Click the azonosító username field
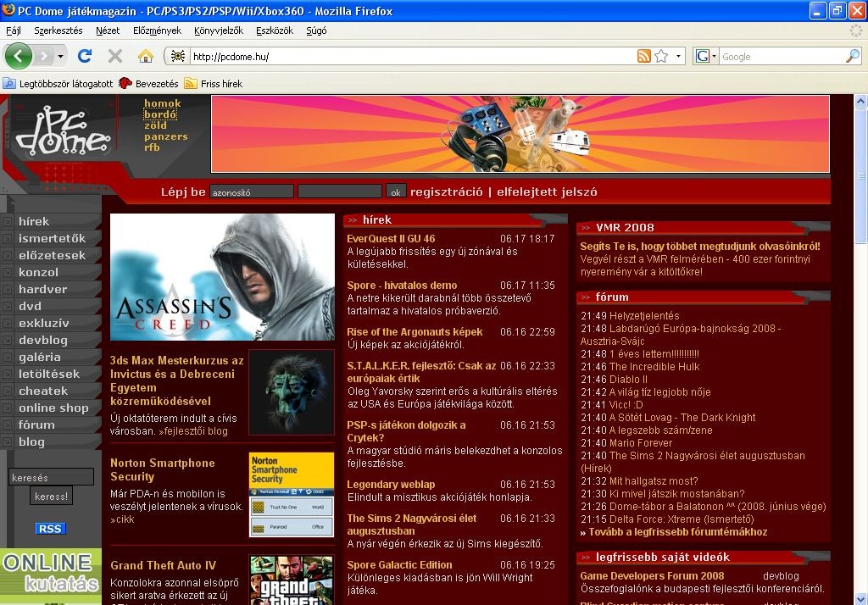This screenshot has height=605, width=868. 251,191
